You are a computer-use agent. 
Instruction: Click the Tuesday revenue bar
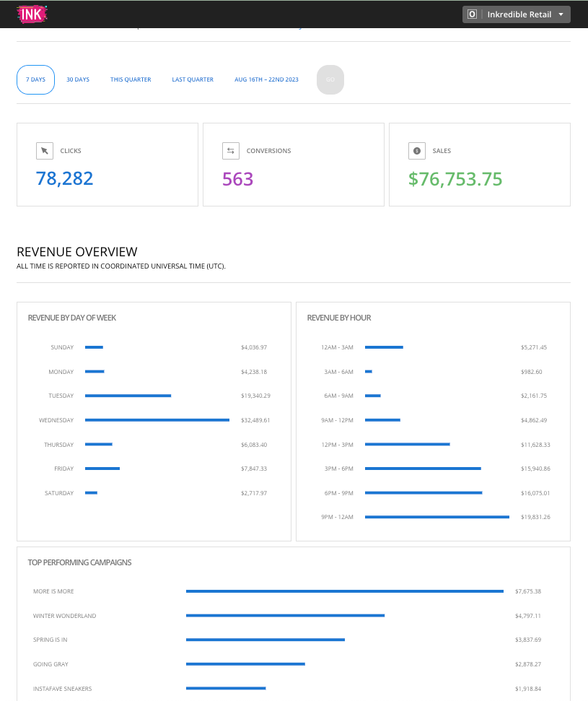128,396
